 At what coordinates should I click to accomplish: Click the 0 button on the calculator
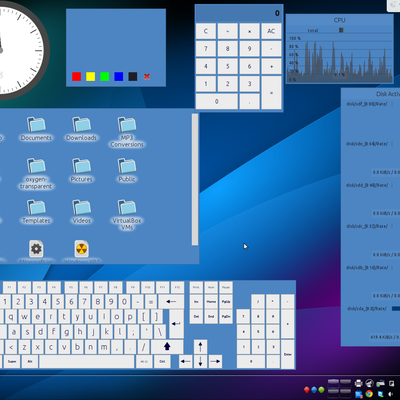coord(217,101)
